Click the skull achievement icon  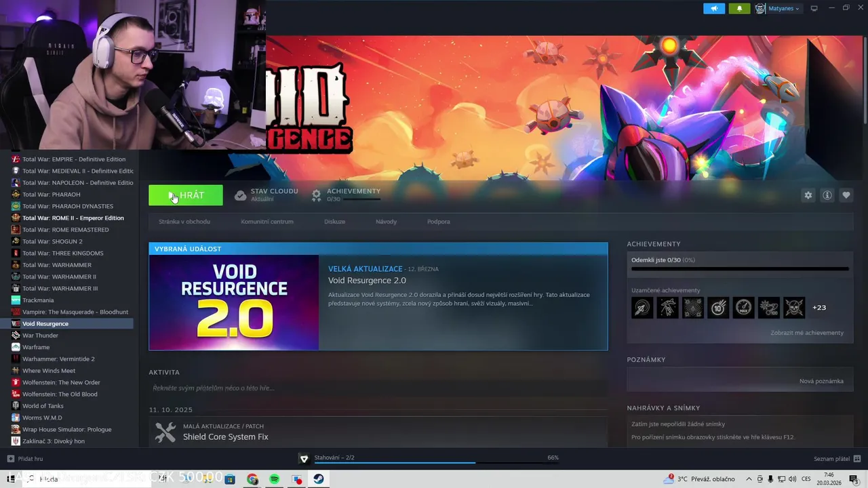(794, 308)
